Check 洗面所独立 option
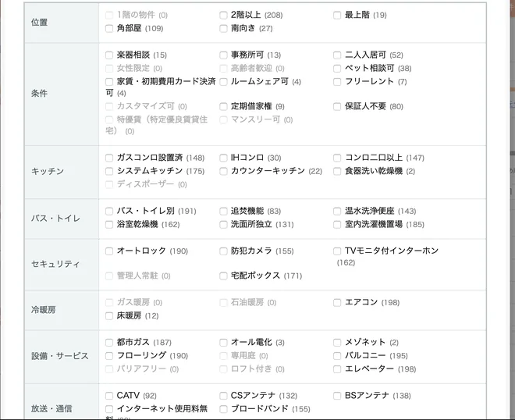 click(x=223, y=225)
